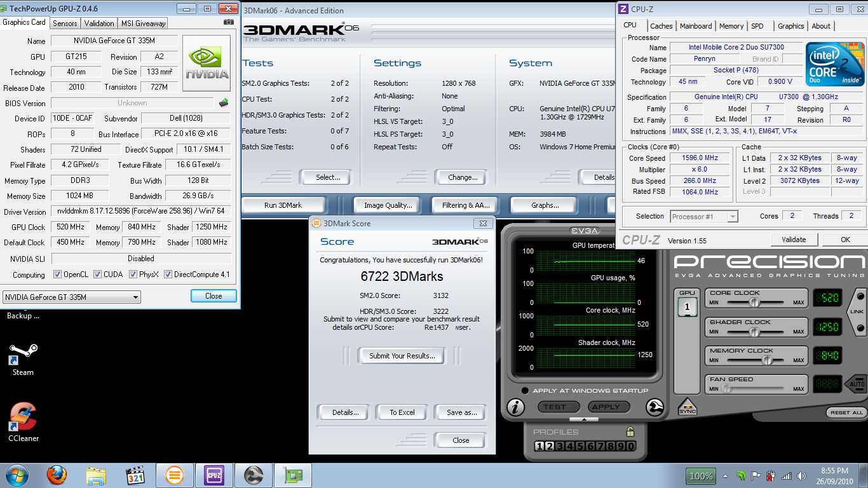The width and height of the screenshot is (868, 488).
Task: Open the Graphics tab in CPU-Z
Action: pos(790,26)
